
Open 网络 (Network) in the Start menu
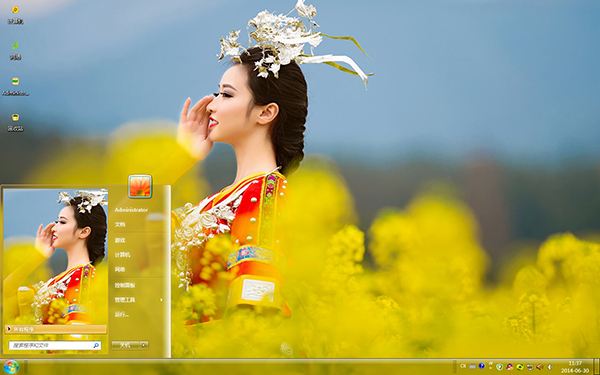point(120,269)
